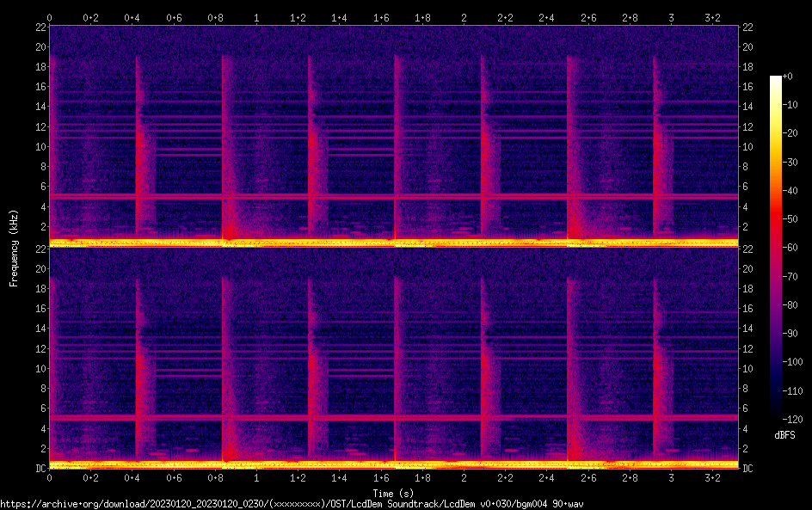Screen dimensions: 812x510
Task: Click the bright yellow band in the upper channel
Action: point(393,243)
